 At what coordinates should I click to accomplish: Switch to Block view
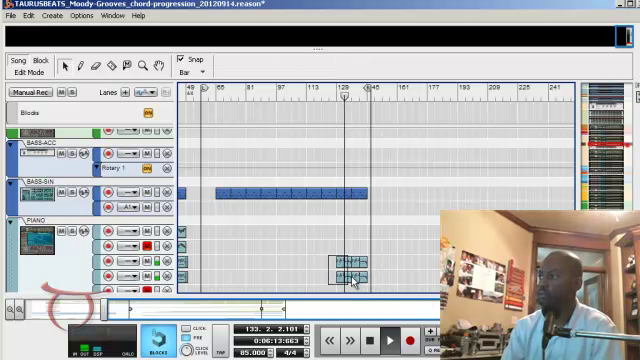tap(41, 60)
